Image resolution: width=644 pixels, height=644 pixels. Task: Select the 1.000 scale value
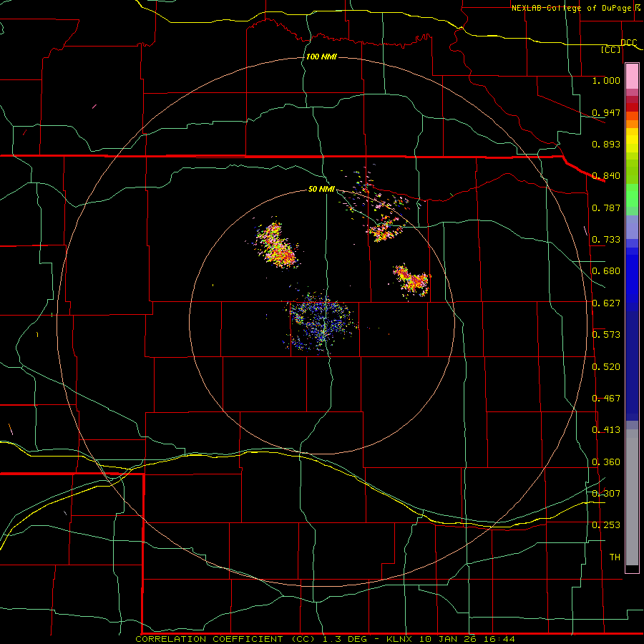point(606,80)
